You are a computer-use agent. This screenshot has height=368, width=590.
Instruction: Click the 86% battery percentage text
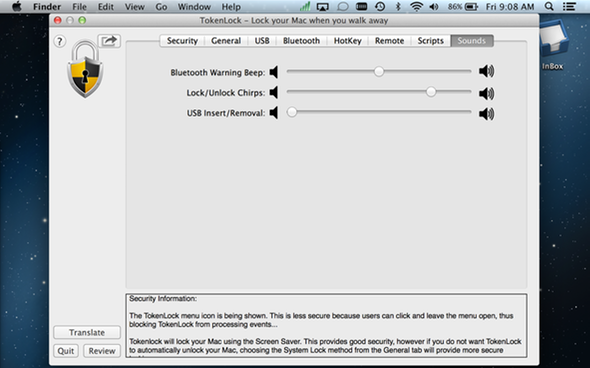click(x=455, y=7)
